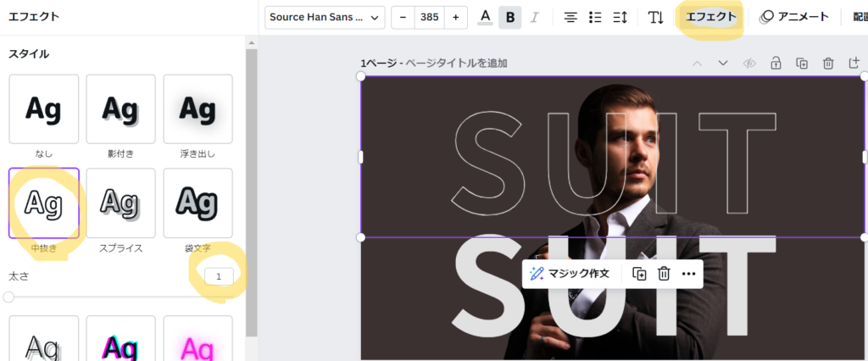The image size is (868, 361).
Task: Lock the page with padlock icon
Action: point(776,63)
